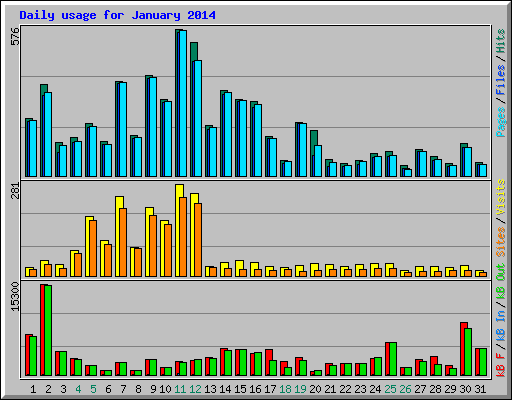
Task: Click day 1 on the x-axis
Action: 33,389
